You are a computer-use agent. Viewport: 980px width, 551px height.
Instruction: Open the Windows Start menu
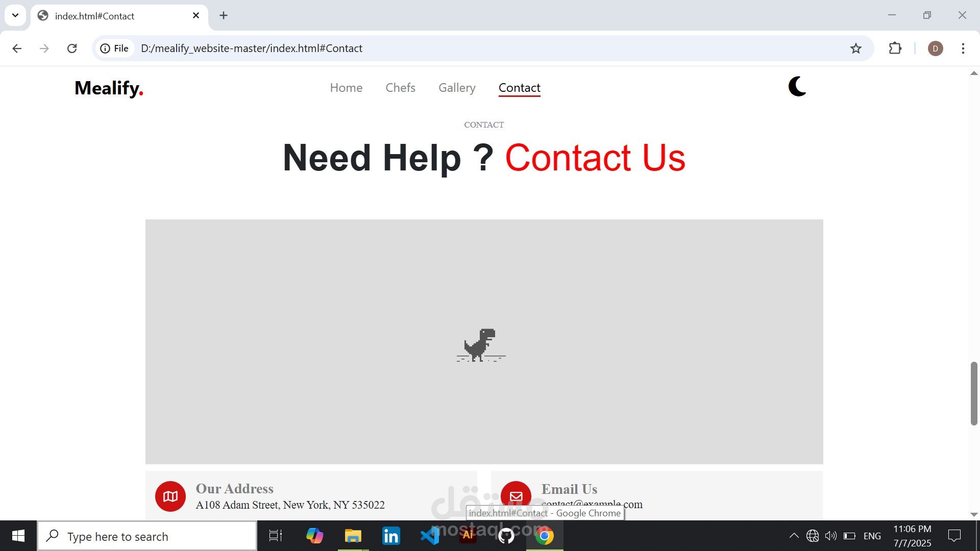[18, 536]
